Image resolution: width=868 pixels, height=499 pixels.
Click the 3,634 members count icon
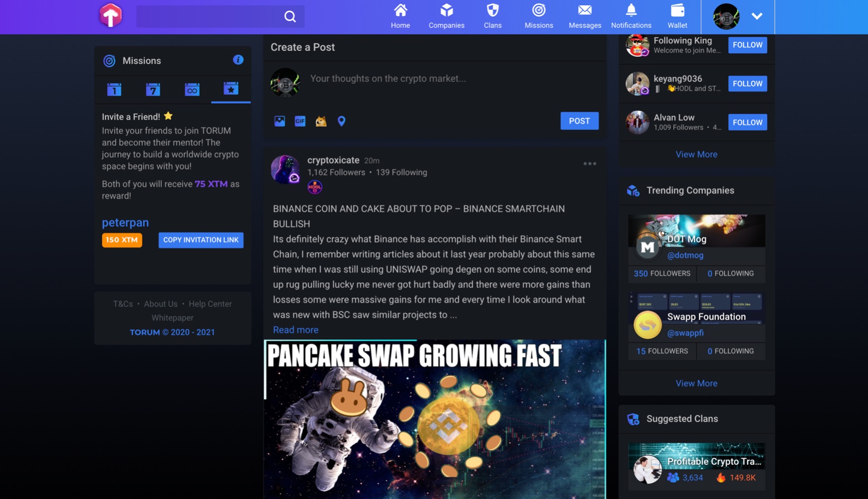coord(673,477)
